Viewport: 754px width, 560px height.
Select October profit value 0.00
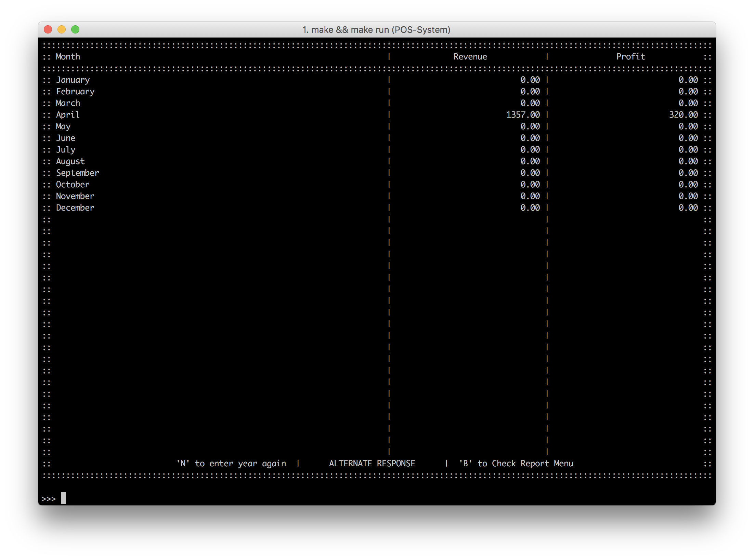tap(688, 185)
